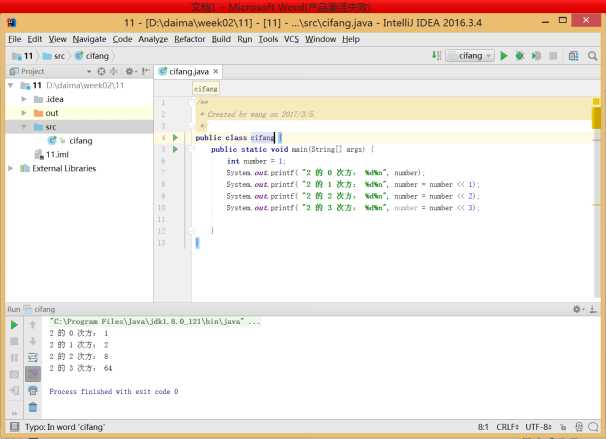
Task: Click the yellow inspection status square atop the editor scrollbar
Action: [x=596, y=101]
